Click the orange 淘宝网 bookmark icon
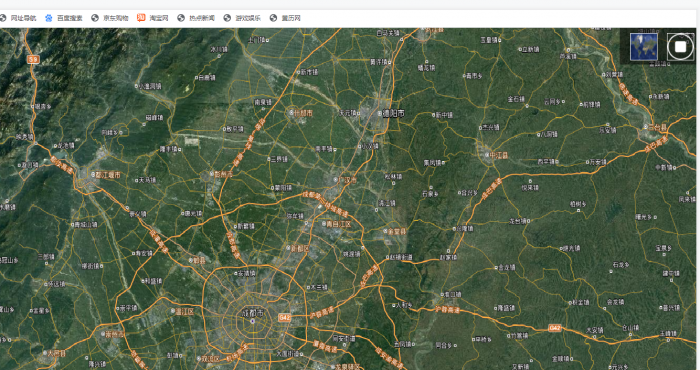Viewport: 700px width, 370px height. click(x=141, y=18)
